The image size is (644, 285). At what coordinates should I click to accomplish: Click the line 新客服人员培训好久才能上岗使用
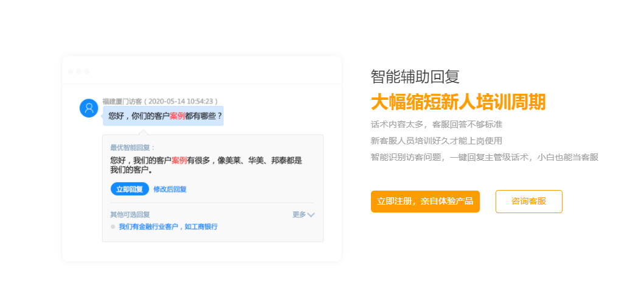click(x=436, y=141)
